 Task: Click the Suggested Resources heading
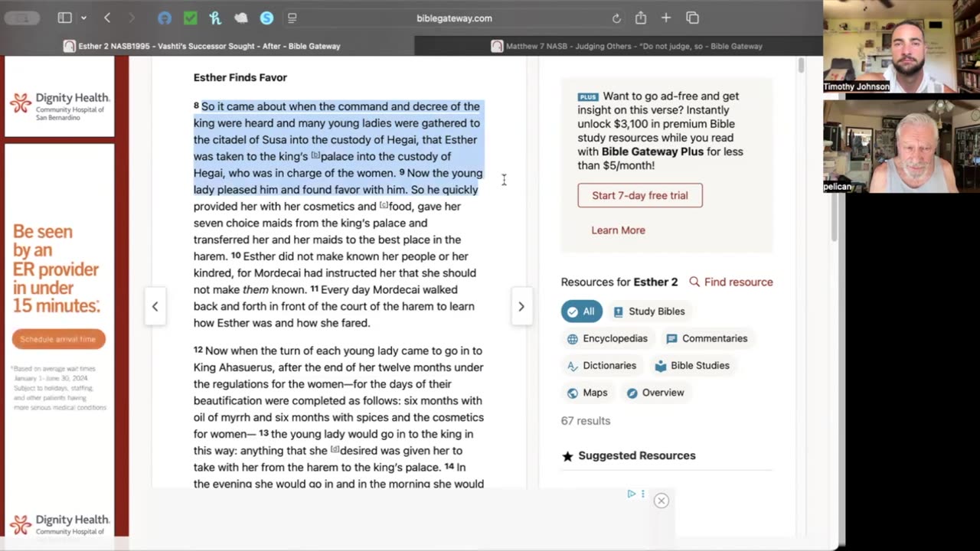coord(637,455)
